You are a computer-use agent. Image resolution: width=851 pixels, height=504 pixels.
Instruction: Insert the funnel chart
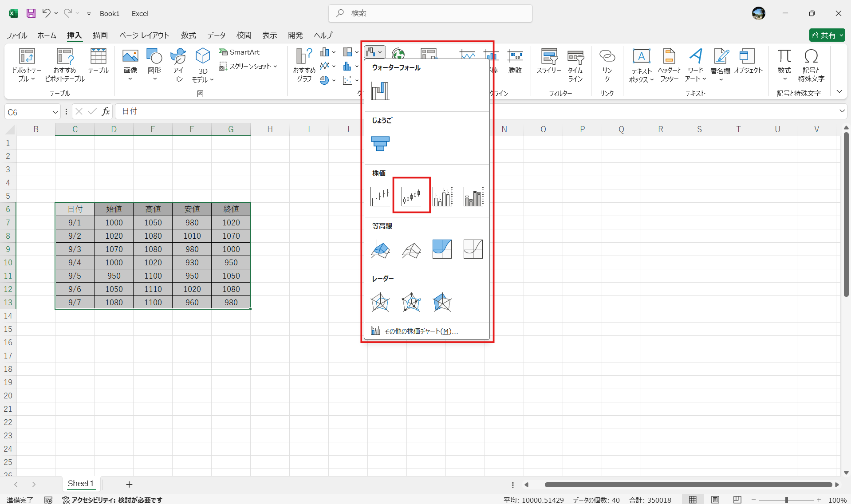tap(380, 143)
